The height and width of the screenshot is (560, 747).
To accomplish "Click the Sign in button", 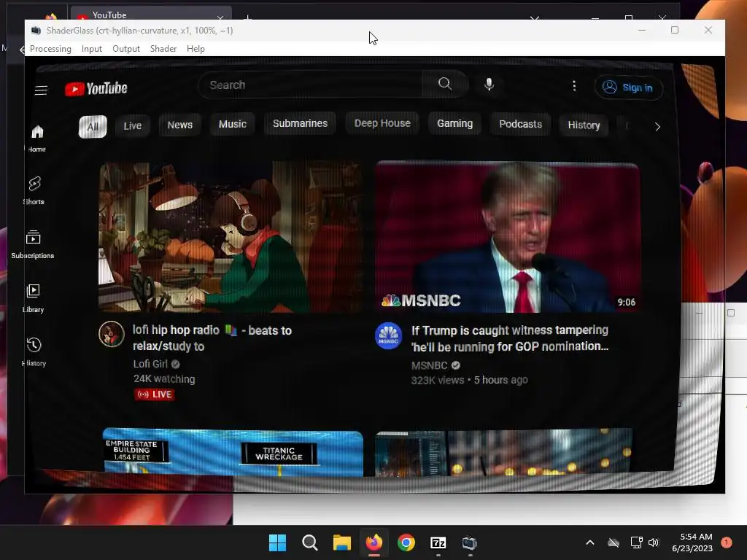I will 628,87.
